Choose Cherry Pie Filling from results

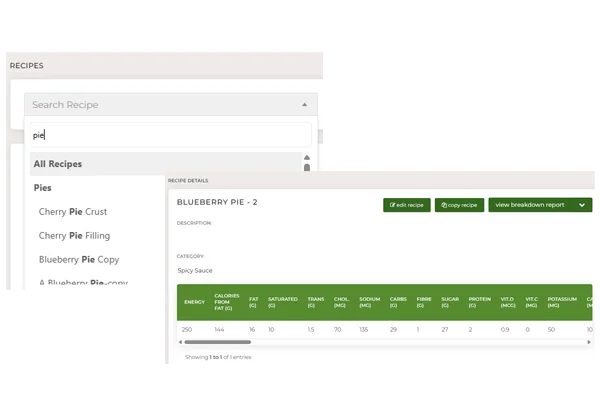click(x=74, y=235)
